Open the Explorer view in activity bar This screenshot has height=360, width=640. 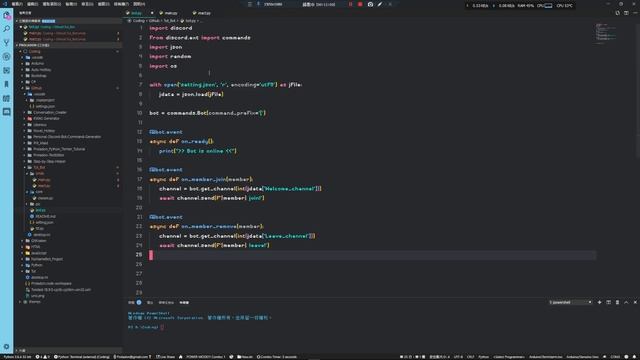click(7, 16)
